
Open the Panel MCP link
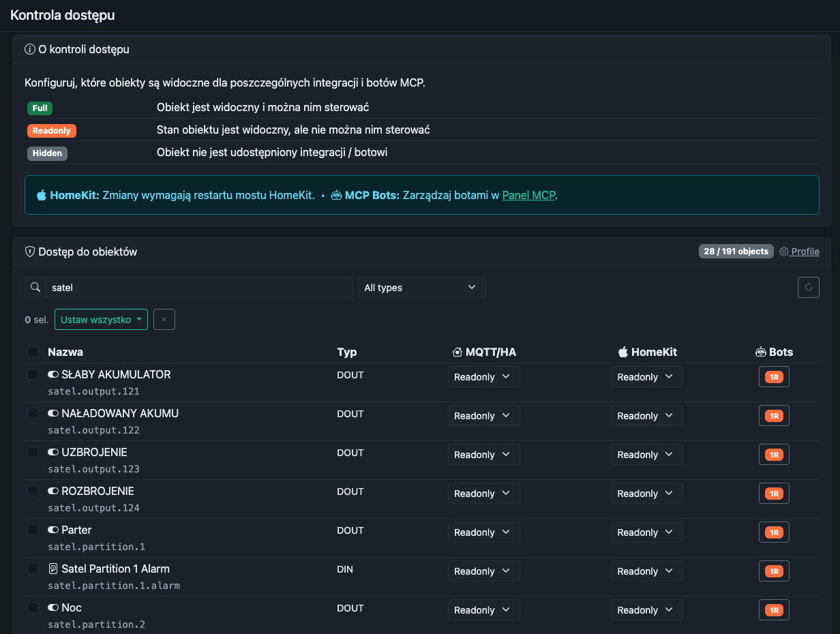(x=529, y=195)
